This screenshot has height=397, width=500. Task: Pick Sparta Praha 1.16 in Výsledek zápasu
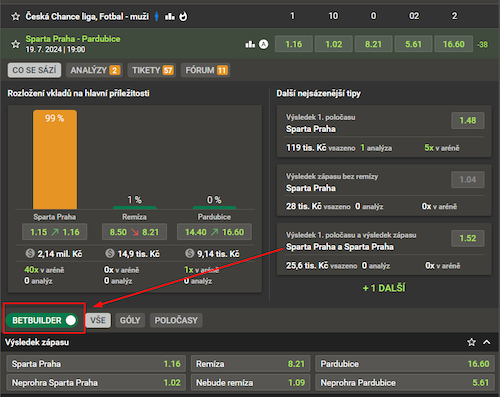[x=96, y=364]
